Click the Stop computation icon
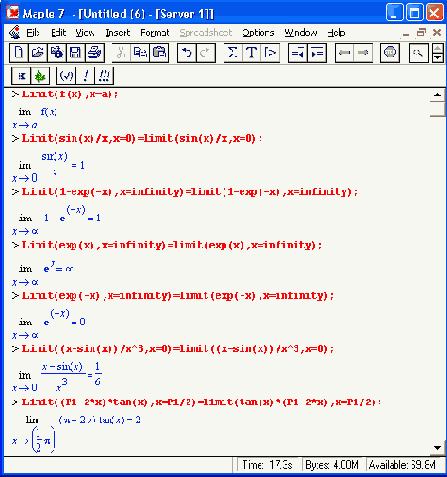 (x=390, y=53)
